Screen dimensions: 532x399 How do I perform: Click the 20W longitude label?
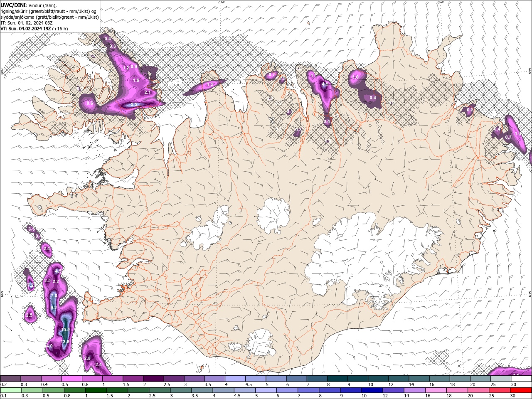221,2
